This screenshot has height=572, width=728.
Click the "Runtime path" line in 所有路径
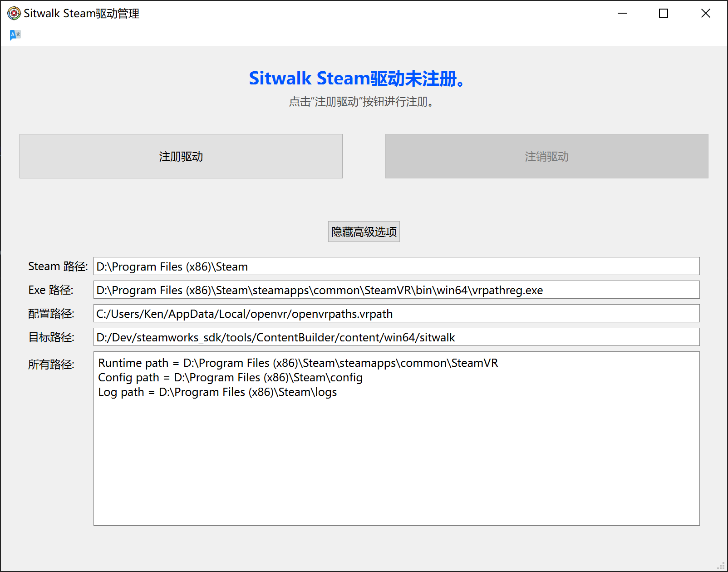click(298, 363)
